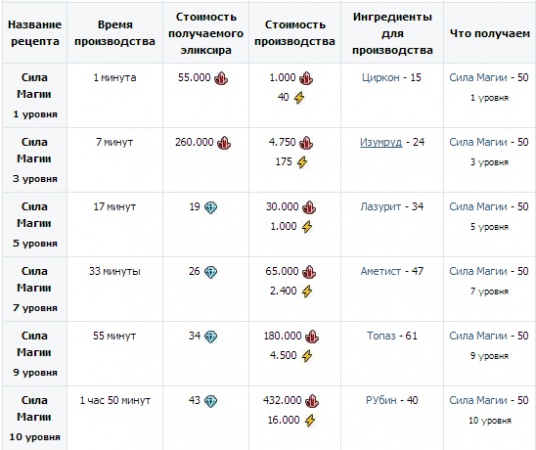Click the red crystal icon beside 55.000
Image resolution: width=536 pixels, height=450 pixels.
coord(221,78)
